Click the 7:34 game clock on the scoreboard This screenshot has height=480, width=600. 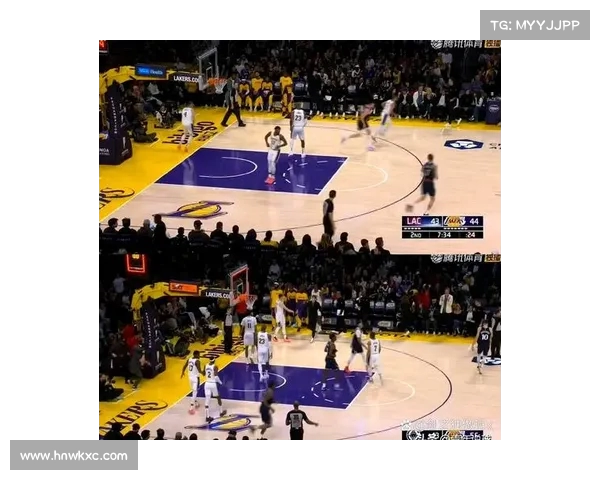coord(443,233)
